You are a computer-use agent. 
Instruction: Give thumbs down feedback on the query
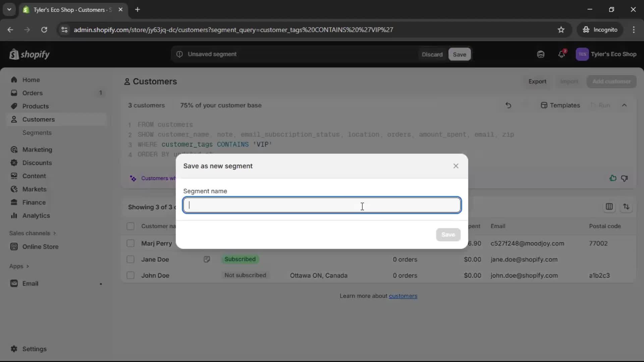click(x=625, y=178)
